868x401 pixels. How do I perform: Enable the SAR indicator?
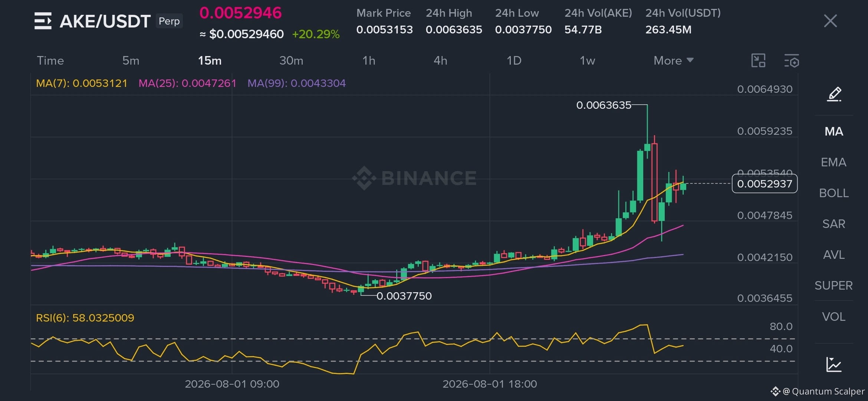[834, 224]
